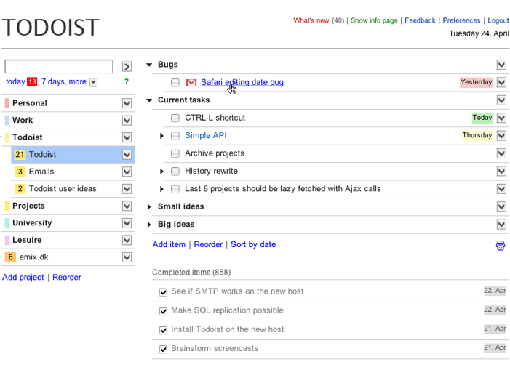Click the green question mark help icon
This screenshot has width=510, height=386.
(126, 81)
